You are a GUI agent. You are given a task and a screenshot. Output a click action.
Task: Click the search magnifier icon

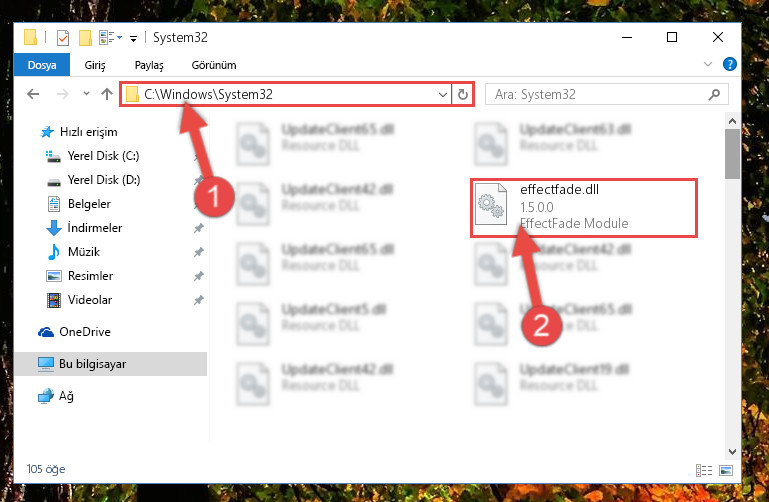tap(715, 94)
